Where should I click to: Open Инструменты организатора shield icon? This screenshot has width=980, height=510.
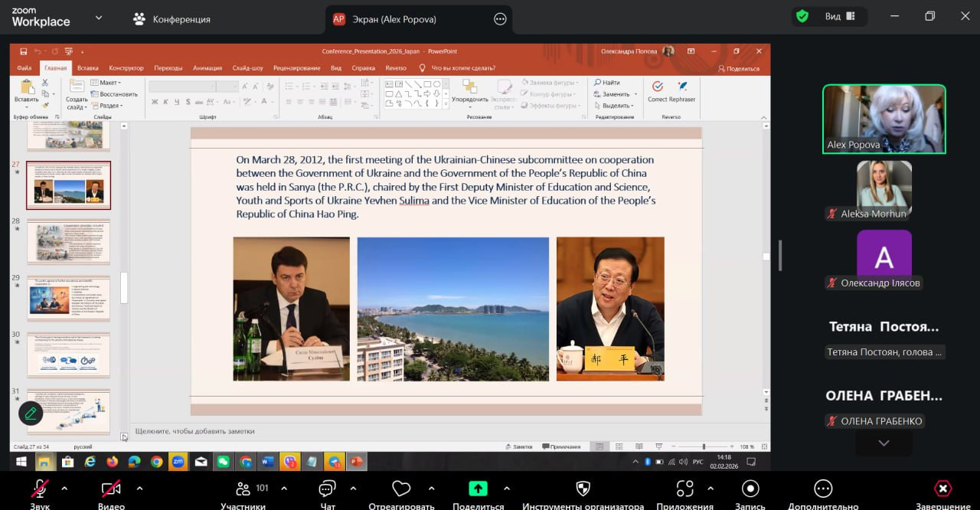pyautogui.click(x=583, y=489)
